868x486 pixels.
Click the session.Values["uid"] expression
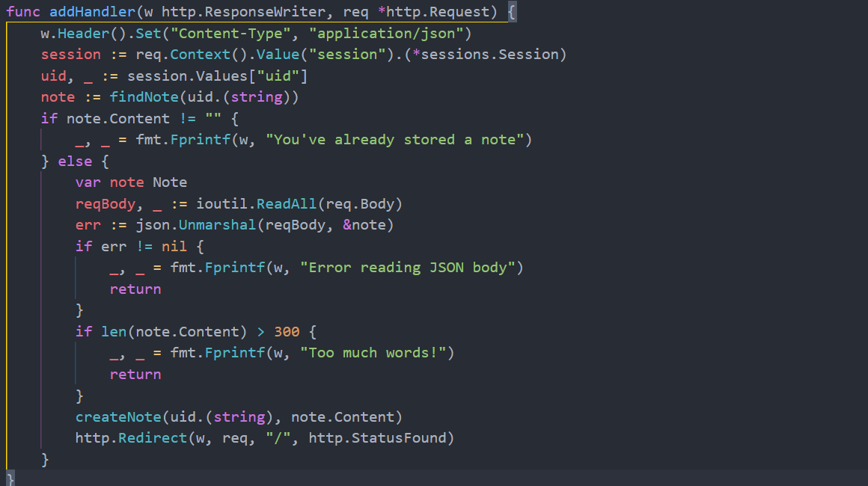coord(217,76)
